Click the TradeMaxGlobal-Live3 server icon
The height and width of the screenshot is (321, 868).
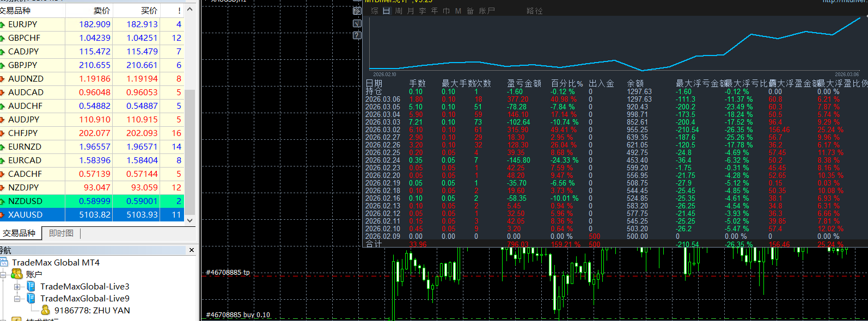click(x=31, y=286)
